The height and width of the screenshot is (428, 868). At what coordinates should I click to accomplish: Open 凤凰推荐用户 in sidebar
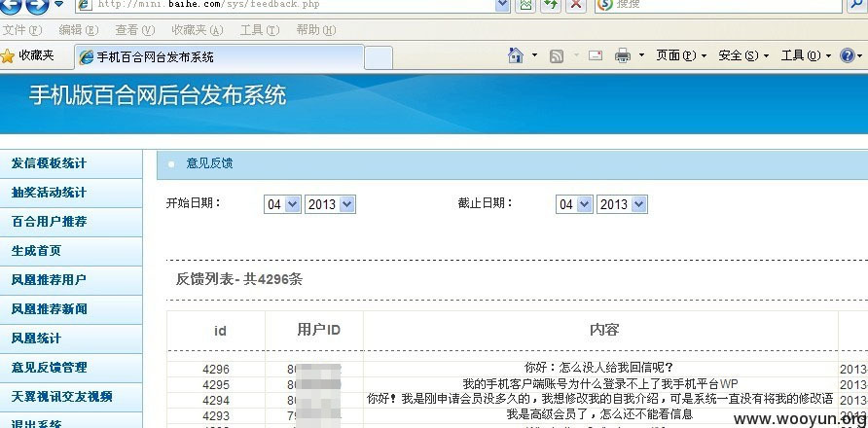pyautogui.click(x=71, y=281)
